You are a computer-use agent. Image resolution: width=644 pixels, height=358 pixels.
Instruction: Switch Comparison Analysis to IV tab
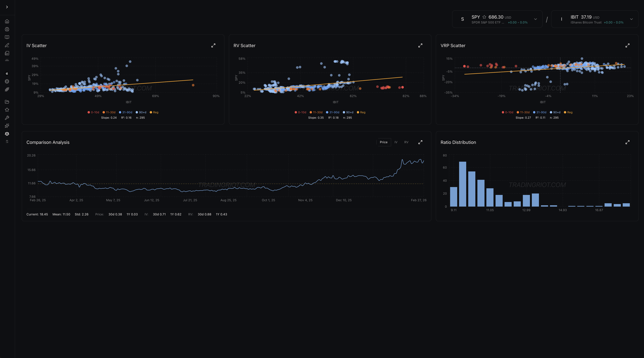[x=396, y=142]
